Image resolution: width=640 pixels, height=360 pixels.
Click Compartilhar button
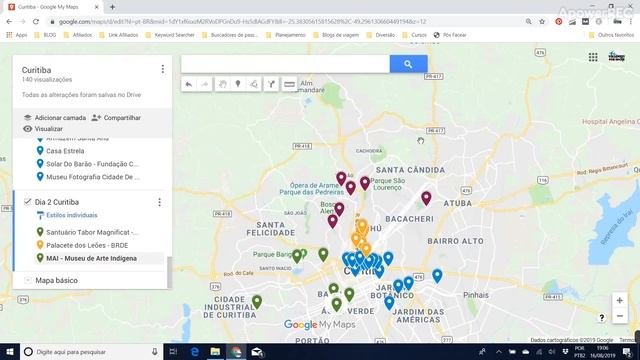[x=116, y=118]
